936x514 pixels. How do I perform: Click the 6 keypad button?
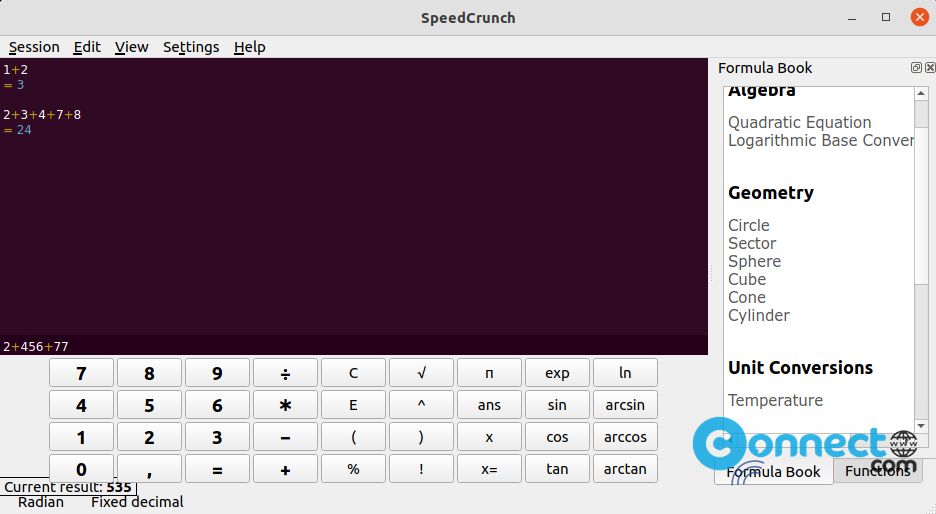coord(217,405)
